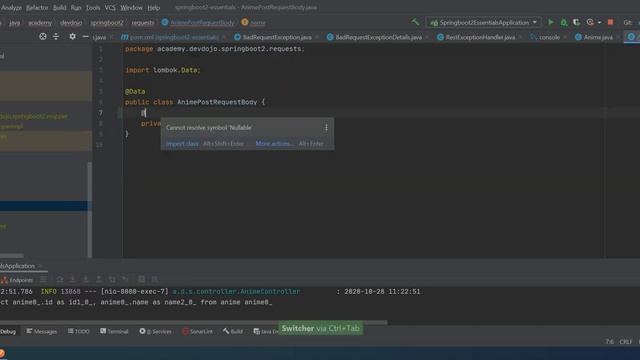Click the 7:6 cursor position indicator
Viewport: 640px width, 360px height.
pyautogui.click(x=609, y=342)
